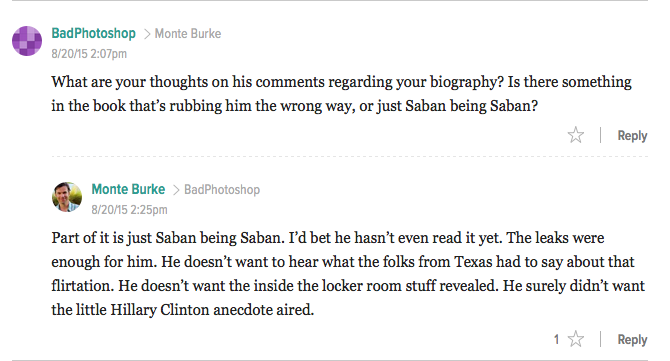Click the chevron arrow after green BadPhotoshop name
Viewport: 670px width, 361px height.
coord(147,34)
